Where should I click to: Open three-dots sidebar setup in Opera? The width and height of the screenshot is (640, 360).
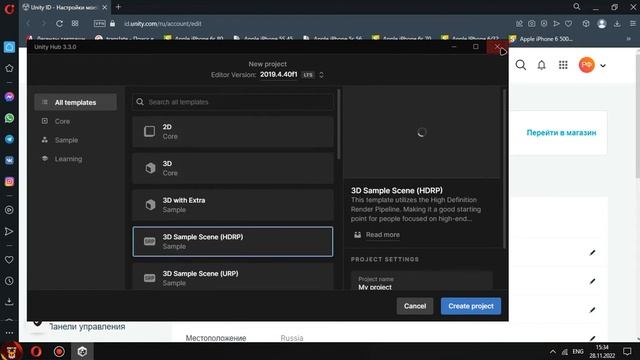[x=9, y=333]
